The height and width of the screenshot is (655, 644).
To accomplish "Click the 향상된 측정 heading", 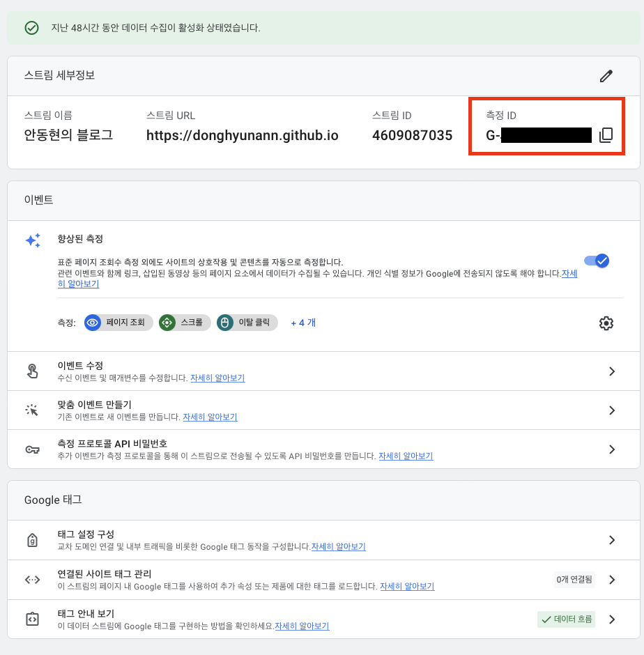I will pos(80,238).
